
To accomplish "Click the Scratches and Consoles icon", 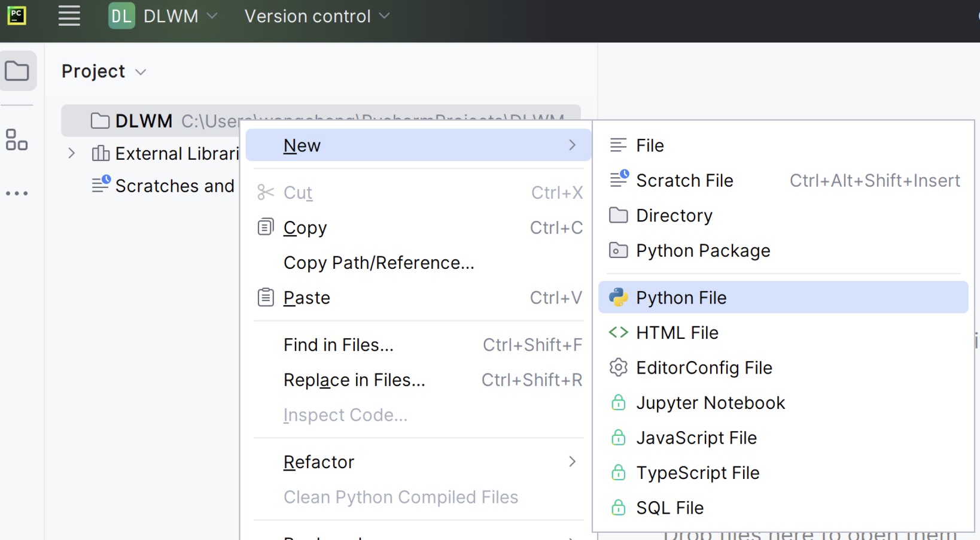I will tap(101, 184).
